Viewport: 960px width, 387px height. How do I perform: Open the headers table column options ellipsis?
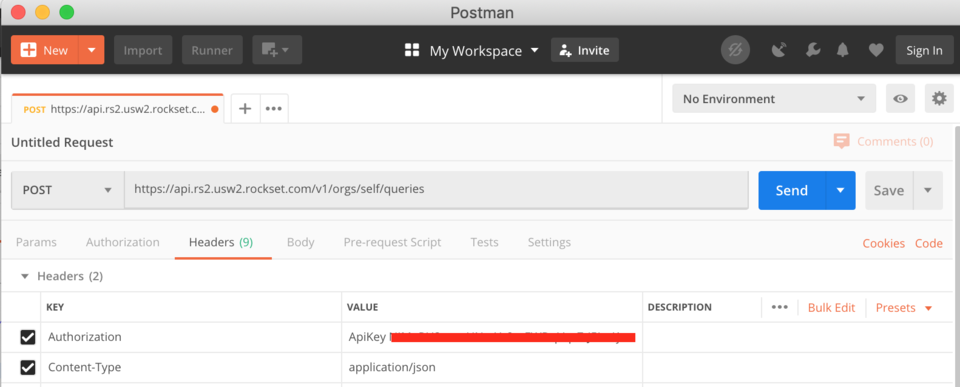pyautogui.click(x=779, y=307)
